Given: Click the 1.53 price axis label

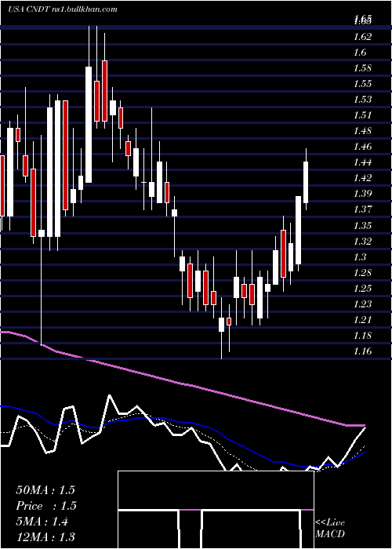Looking at the screenshot, I should pyautogui.click(x=362, y=100).
